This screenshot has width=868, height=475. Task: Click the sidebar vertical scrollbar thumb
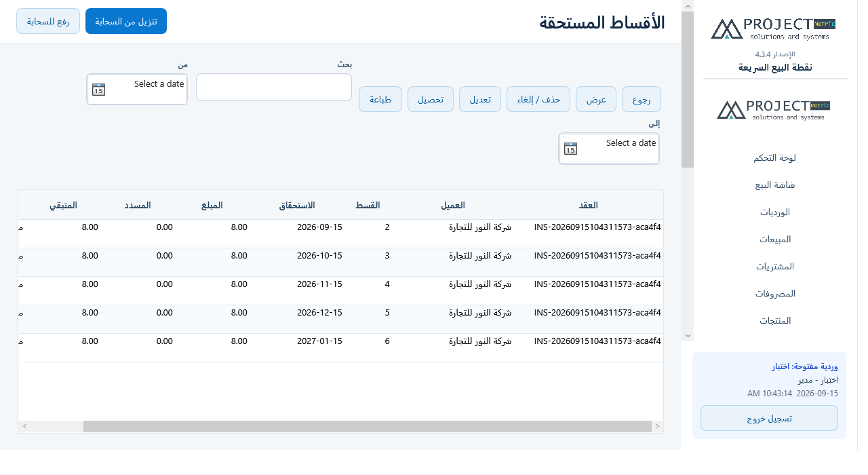688,90
